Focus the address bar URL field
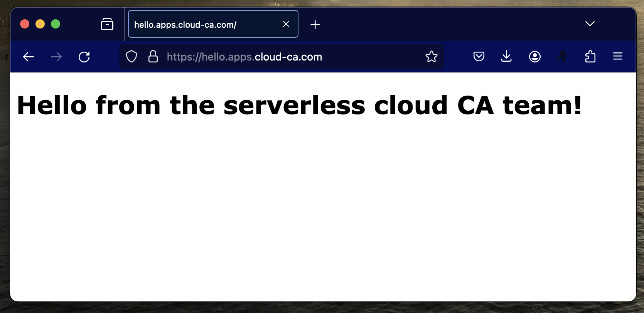This screenshot has height=313, width=644. [x=282, y=57]
